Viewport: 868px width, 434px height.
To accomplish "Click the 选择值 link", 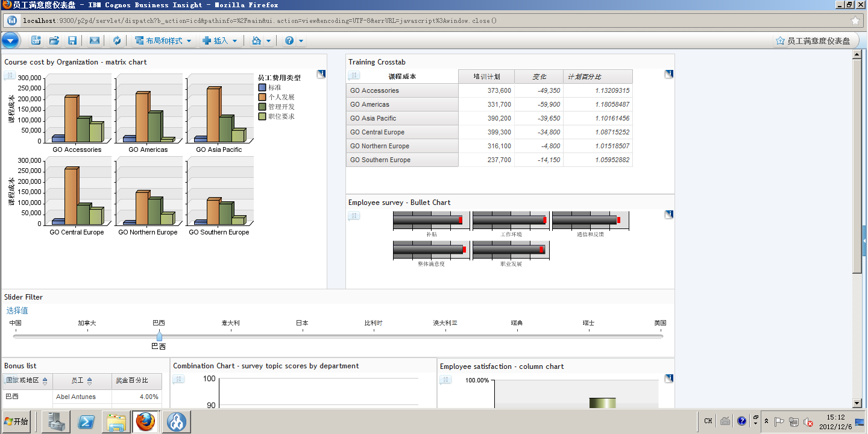I will tap(17, 311).
